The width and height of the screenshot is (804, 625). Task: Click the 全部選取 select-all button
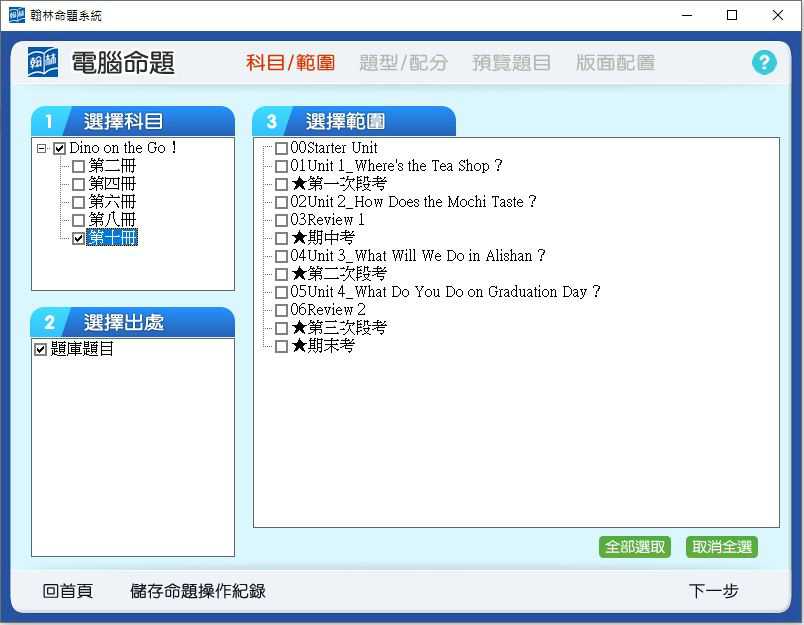coord(635,547)
